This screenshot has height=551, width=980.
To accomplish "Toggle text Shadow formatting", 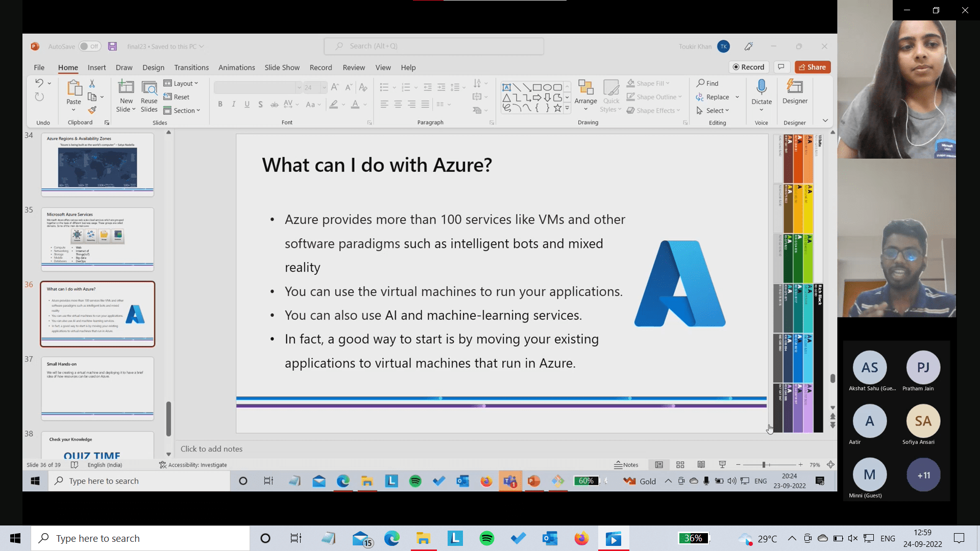I will [260, 104].
